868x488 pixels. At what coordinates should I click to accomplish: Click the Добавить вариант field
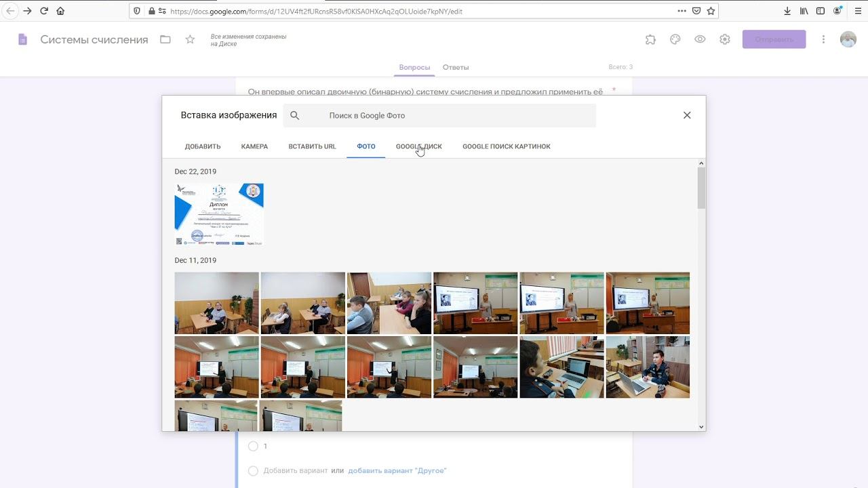pyautogui.click(x=295, y=470)
